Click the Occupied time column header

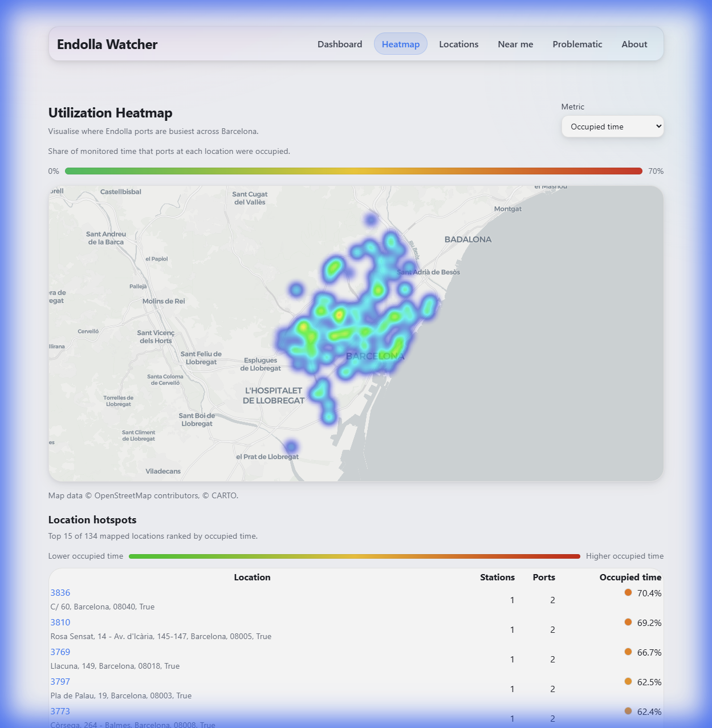click(630, 577)
